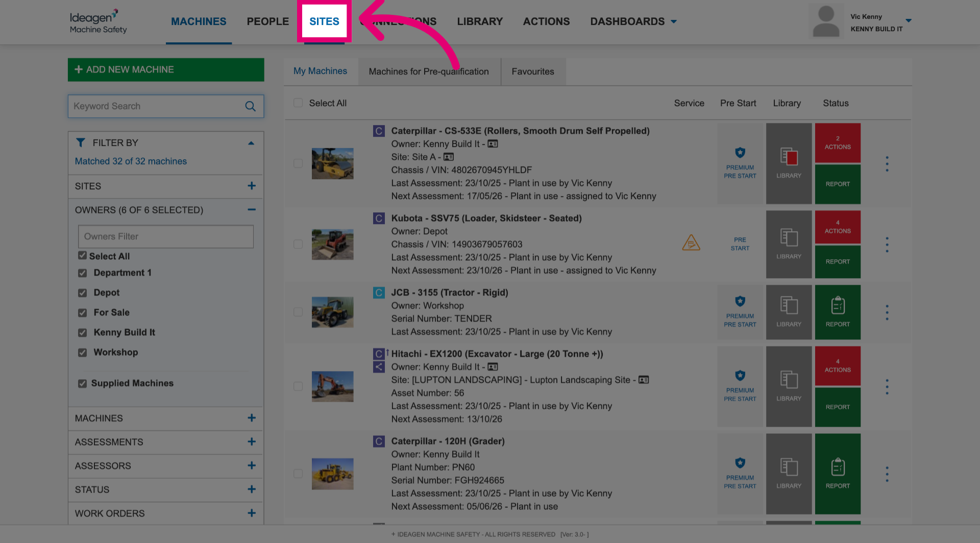Open Report clipboard for Caterpillar 120H
Viewport: 980px width, 543px height.
pyautogui.click(x=838, y=474)
